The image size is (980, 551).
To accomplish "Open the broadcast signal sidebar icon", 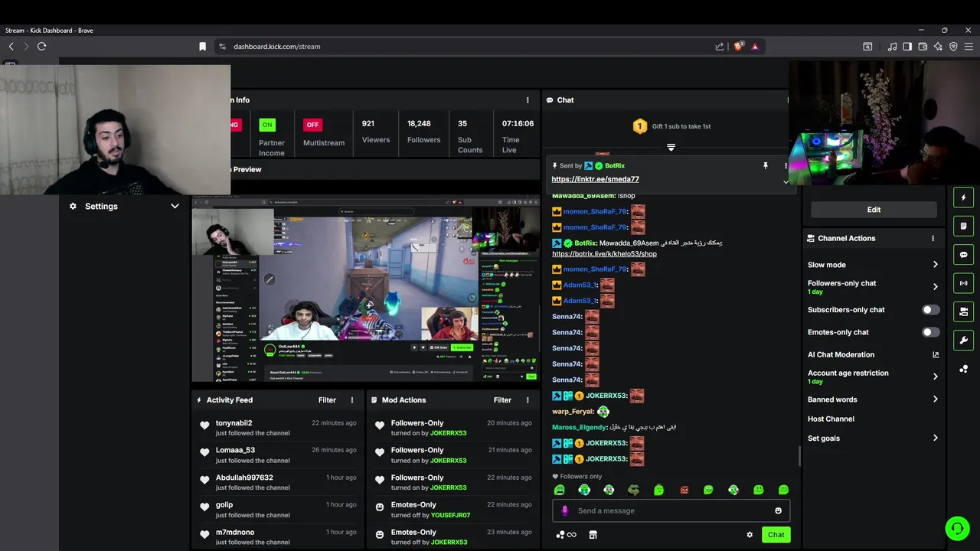I will [963, 283].
